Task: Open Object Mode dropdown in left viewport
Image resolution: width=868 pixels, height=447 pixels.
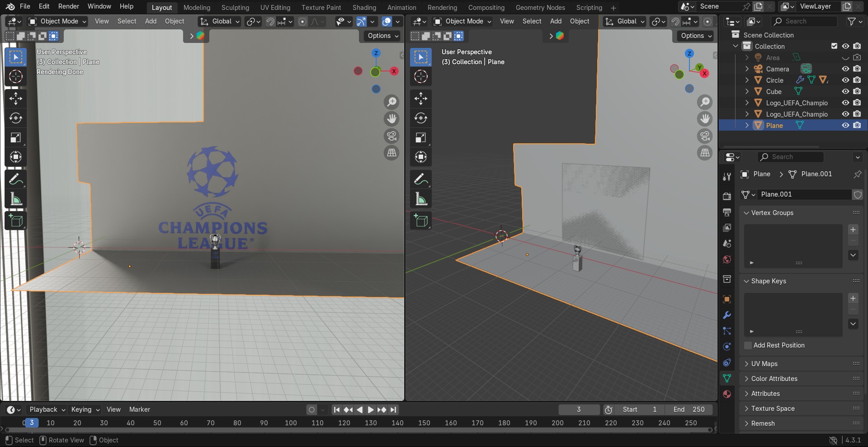Action: coord(57,21)
